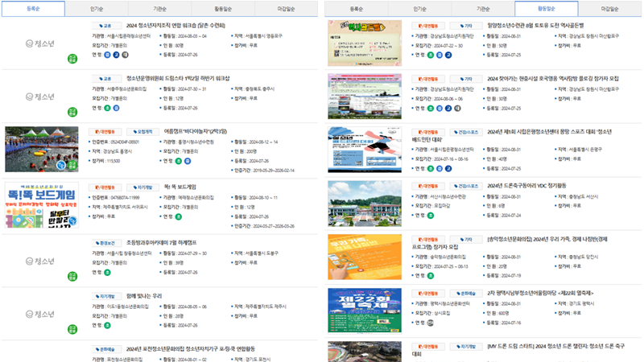Click 건강/스포츠 tag on 드론축구동아리 YDC row
644x362 pixels.
tap(466, 186)
